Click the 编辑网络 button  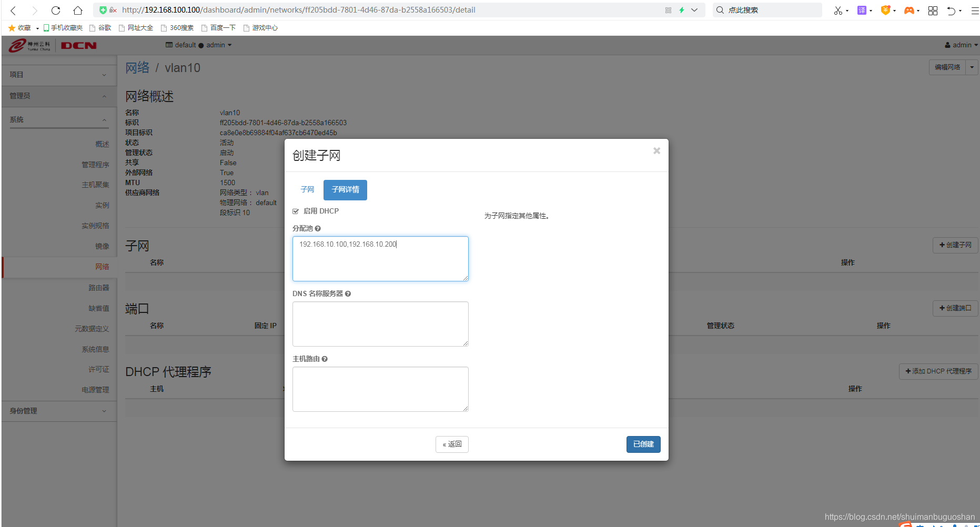tap(947, 67)
